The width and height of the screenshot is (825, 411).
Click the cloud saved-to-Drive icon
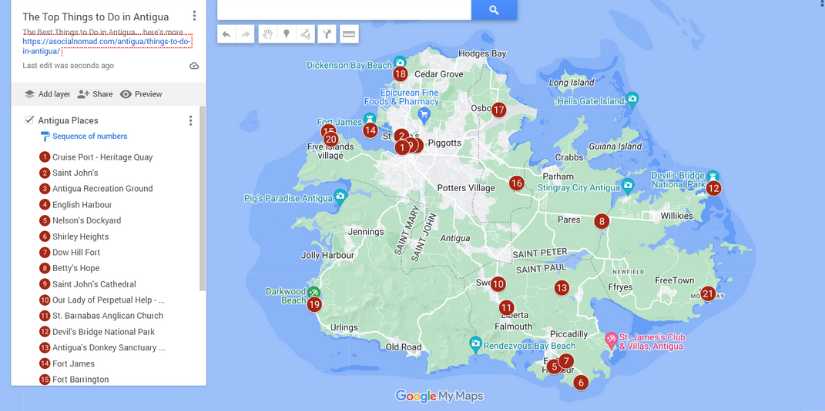(x=194, y=66)
